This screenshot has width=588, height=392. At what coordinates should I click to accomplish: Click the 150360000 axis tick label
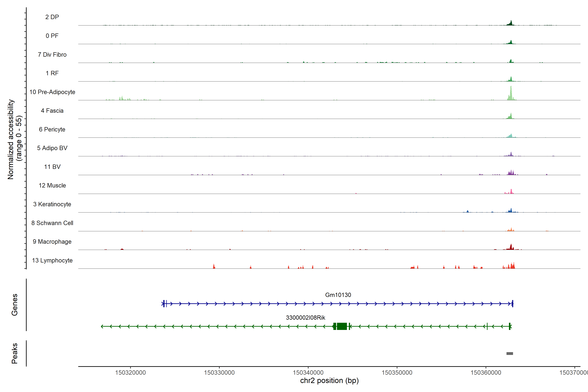pos(486,373)
